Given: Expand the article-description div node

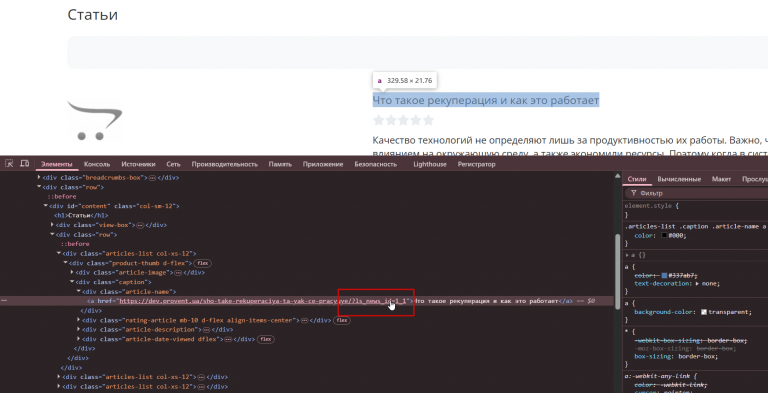Looking at the screenshot, I should (x=78, y=329).
